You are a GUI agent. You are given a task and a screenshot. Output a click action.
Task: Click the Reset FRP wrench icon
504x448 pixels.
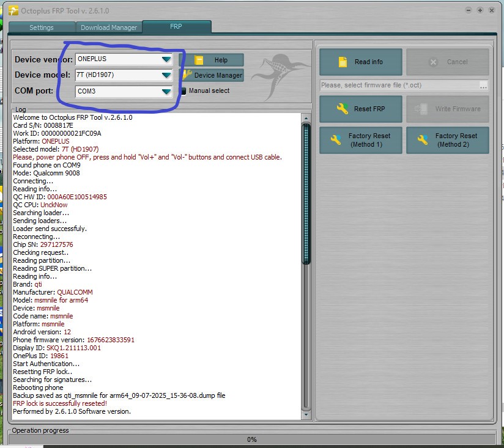[343, 109]
